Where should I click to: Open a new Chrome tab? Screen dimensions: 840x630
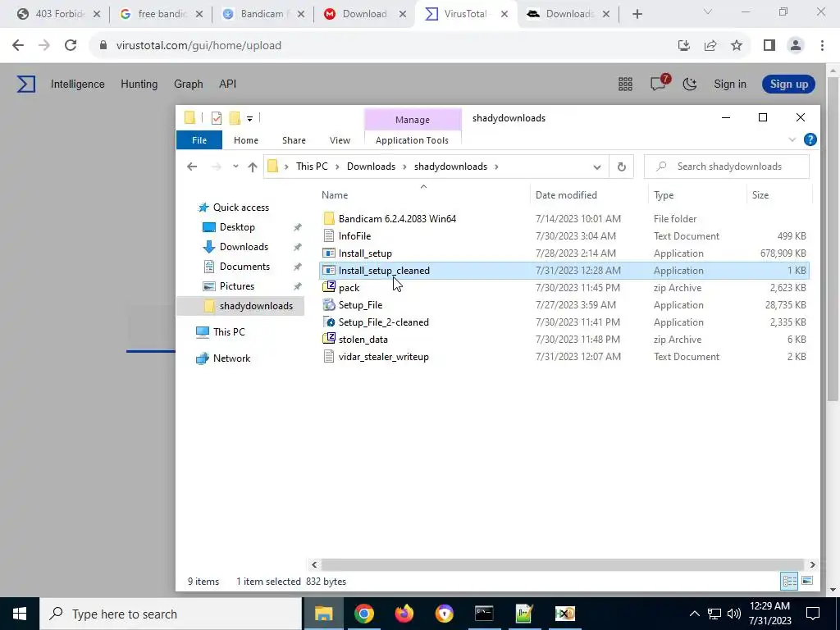(x=637, y=14)
